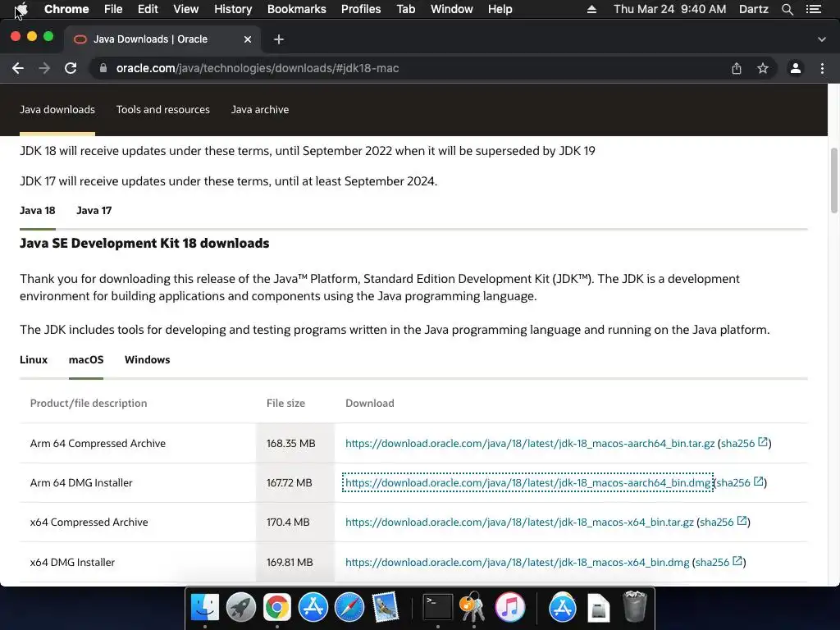Open the disk image file in Dock
840x630 pixels.
(598, 608)
